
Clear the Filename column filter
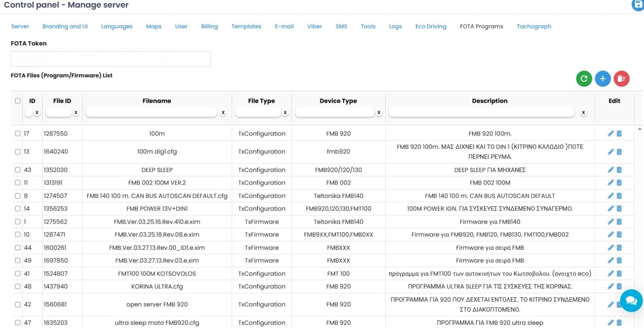[x=223, y=112]
